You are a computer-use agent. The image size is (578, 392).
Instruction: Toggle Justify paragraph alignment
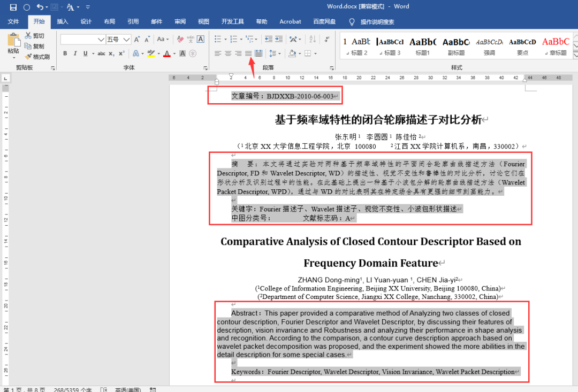248,53
